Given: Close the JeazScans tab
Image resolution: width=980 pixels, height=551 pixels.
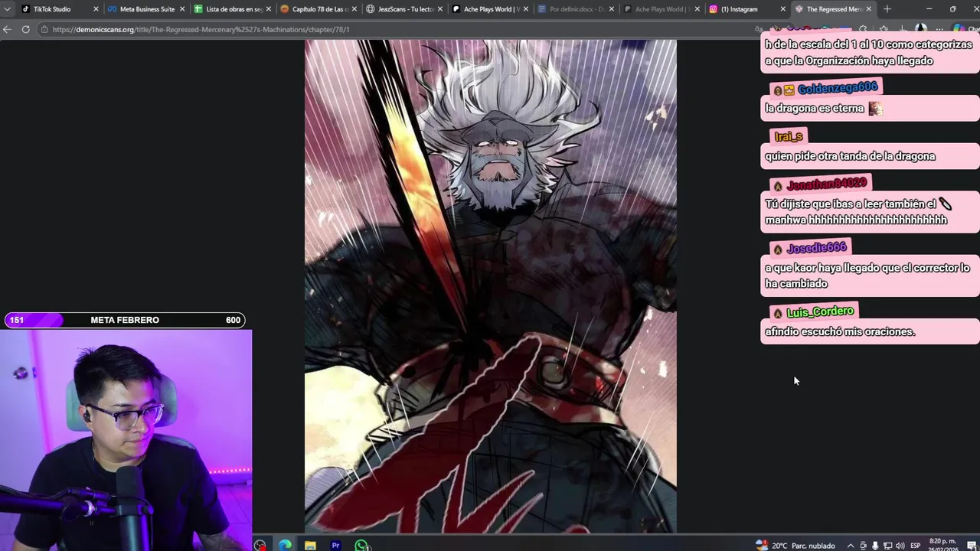Looking at the screenshot, I should [x=439, y=9].
